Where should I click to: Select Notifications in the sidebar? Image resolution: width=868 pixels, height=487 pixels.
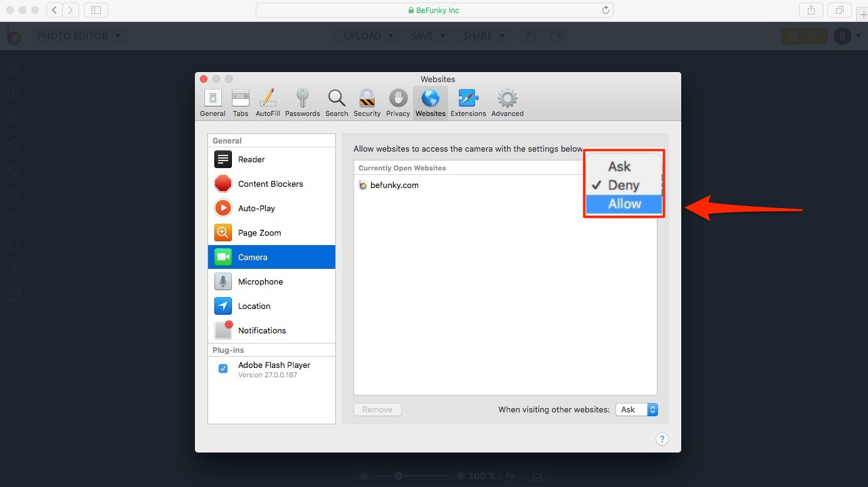click(272, 330)
